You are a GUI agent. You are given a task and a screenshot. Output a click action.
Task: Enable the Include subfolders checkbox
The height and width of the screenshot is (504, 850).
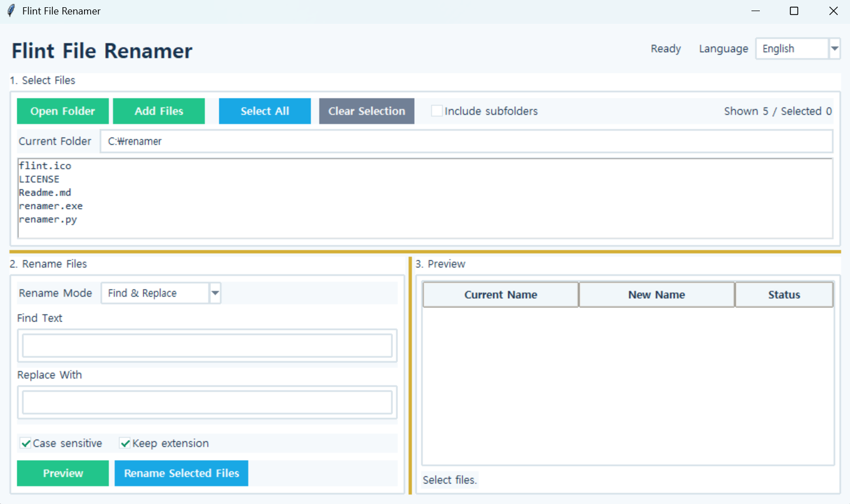(x=437, y=111)
